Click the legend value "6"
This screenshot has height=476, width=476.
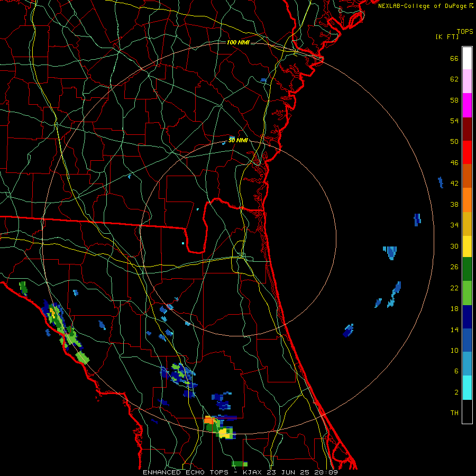(x=456, y=371)
